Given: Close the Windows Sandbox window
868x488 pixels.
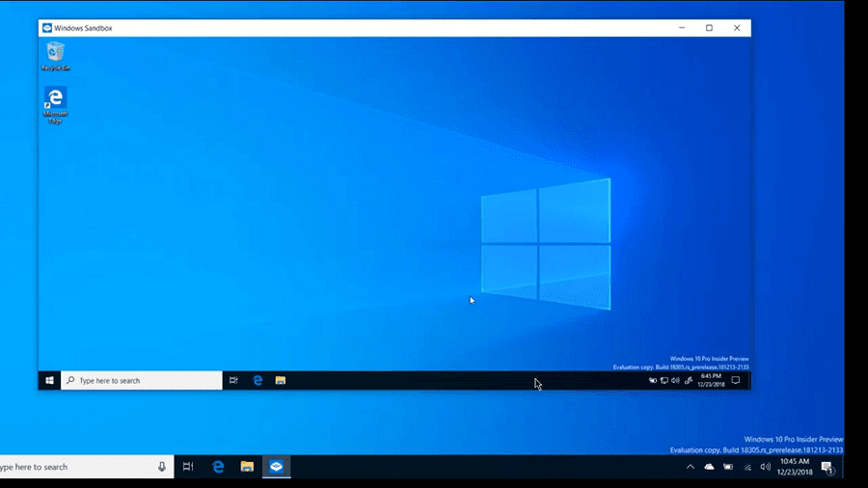Looking at the screenshot, I should (x=737, y=28).
